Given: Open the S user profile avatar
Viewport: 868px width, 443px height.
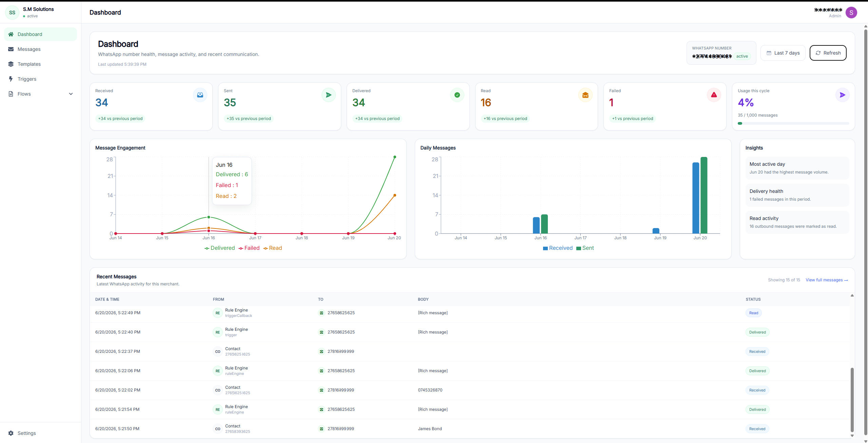Looking at the screenshot, I should pyautogui.click(x=851, y=13).
